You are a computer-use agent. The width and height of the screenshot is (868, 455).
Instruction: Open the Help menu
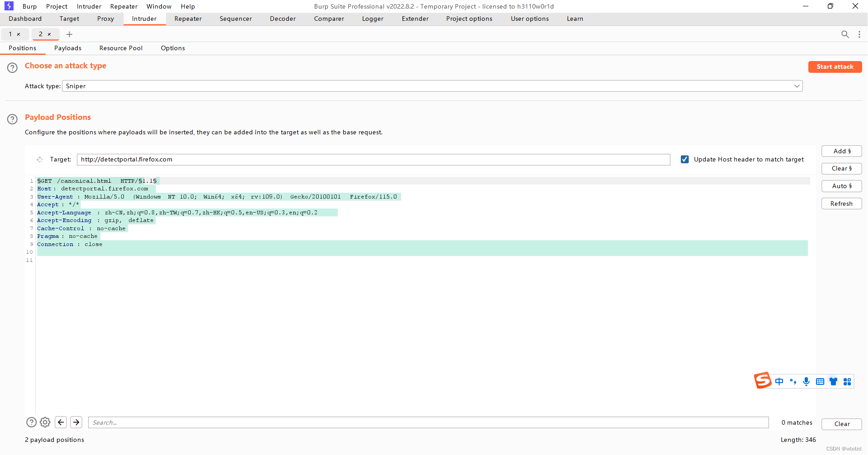(x=188, y=6)
